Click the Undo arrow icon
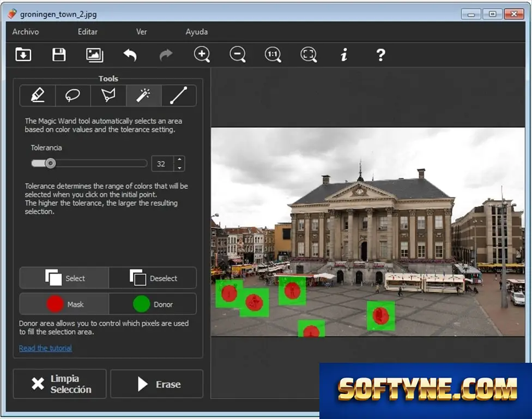This screenshot has height=419, width=532. pos(130,55)
